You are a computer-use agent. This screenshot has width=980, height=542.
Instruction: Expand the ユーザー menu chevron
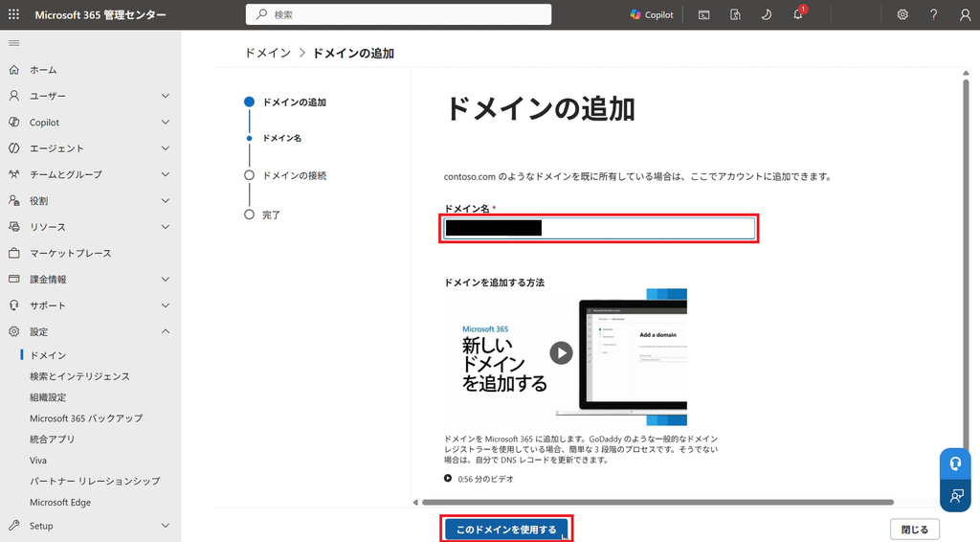[x=165, y=96]
